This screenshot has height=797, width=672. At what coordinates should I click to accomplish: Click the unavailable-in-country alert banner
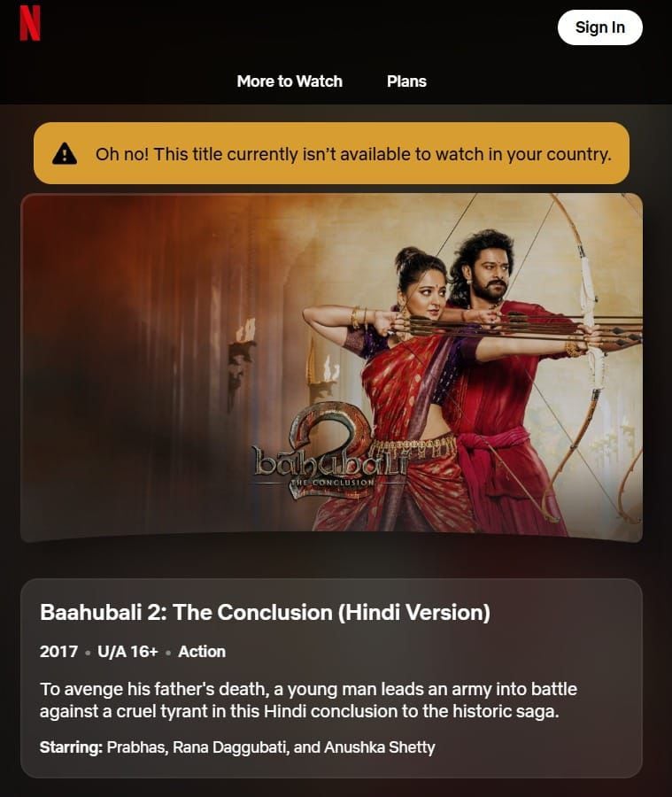(331, 153)
